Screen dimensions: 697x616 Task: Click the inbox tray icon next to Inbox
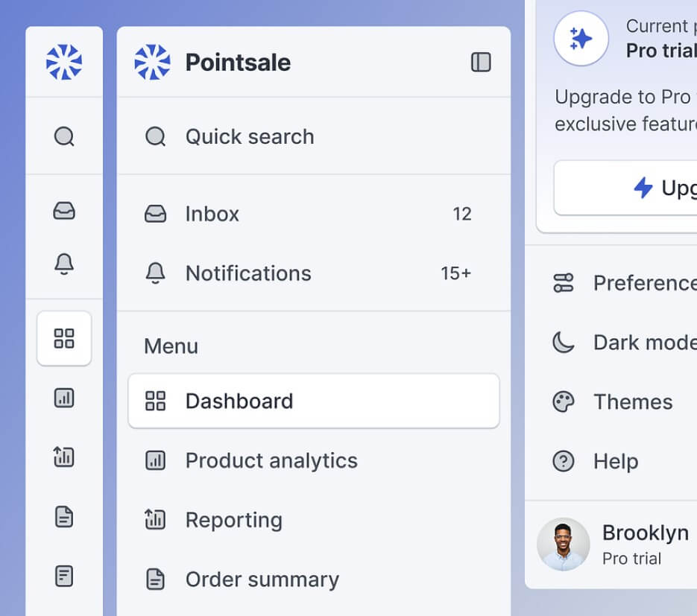point(156,214)
